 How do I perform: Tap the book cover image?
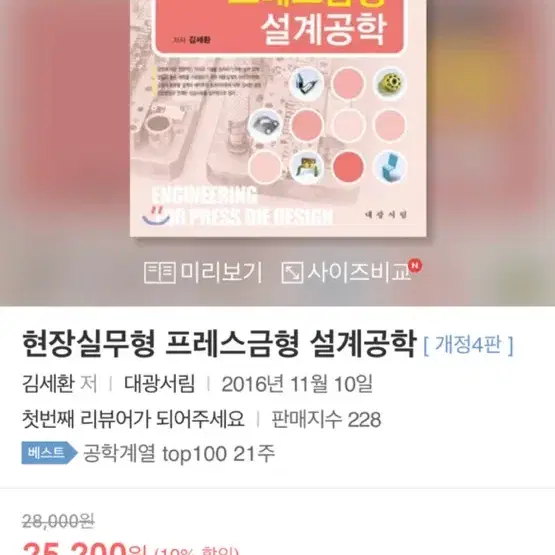point(278,118)
